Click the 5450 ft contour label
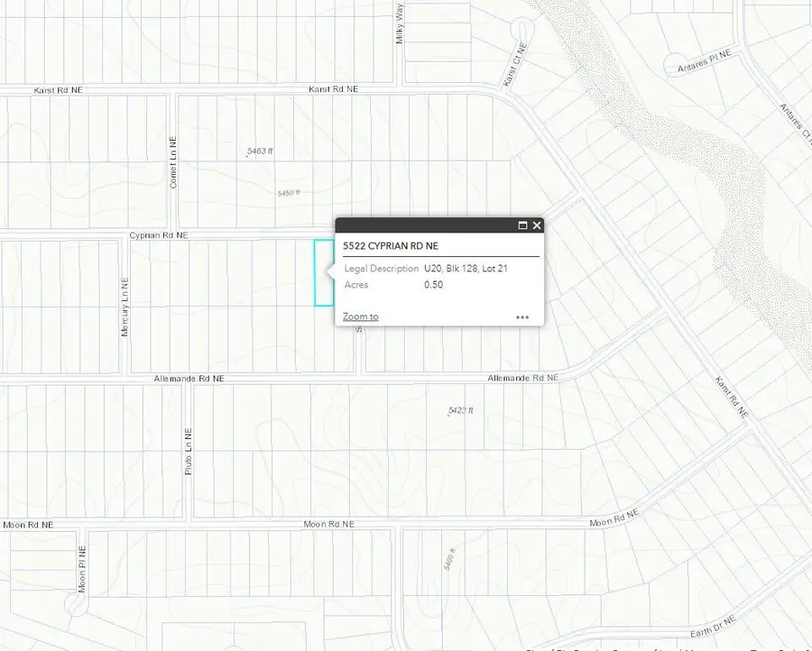This screenshot has height=651, width=812. point(289,193)
